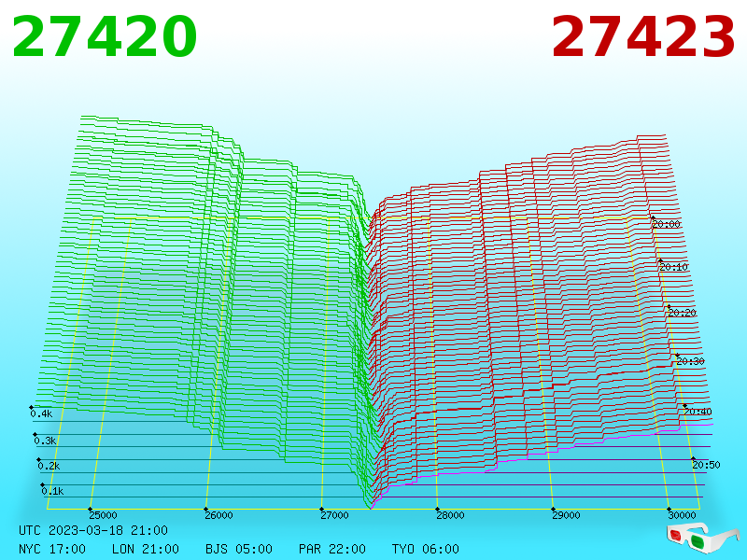Screen dimensions: 747x560
Task: Click the NYC 17:00 time
Action: point(52,549)
